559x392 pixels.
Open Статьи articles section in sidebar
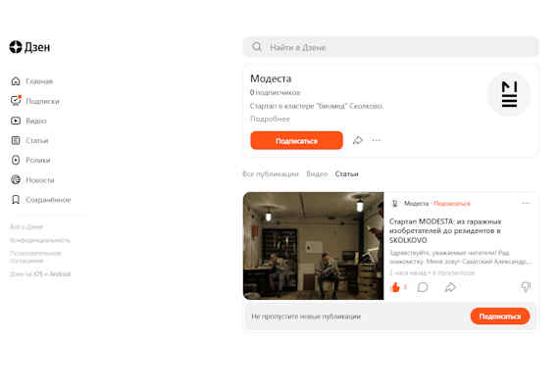tap(29, 140)
